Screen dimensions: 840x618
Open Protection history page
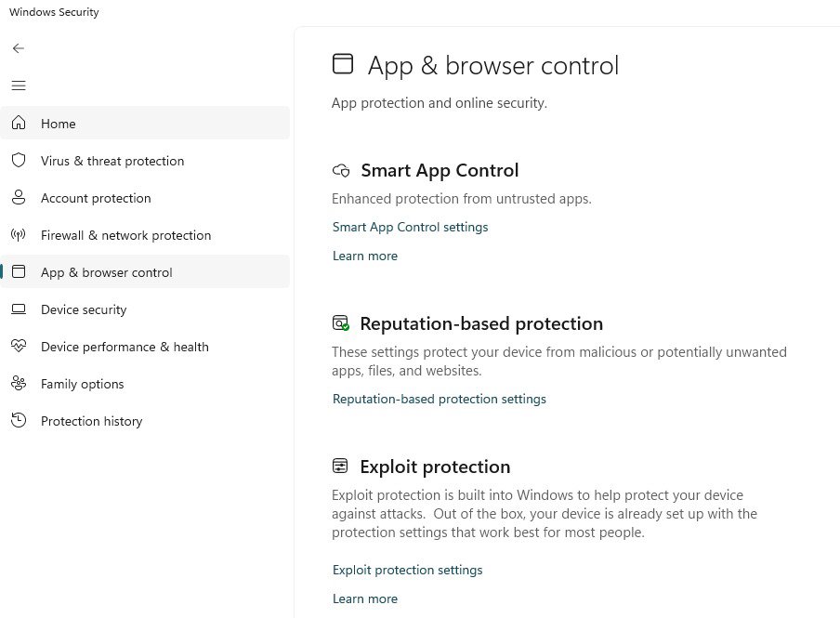pos(91,421)
